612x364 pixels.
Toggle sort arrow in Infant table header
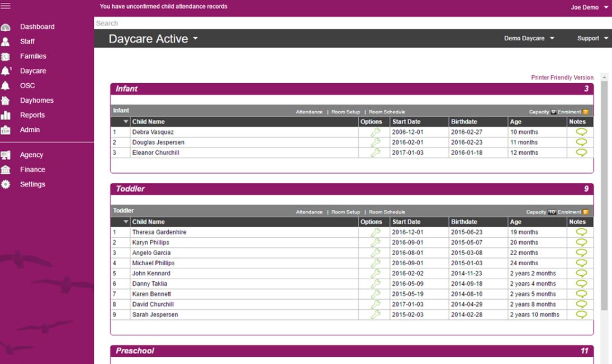(126, 122)
